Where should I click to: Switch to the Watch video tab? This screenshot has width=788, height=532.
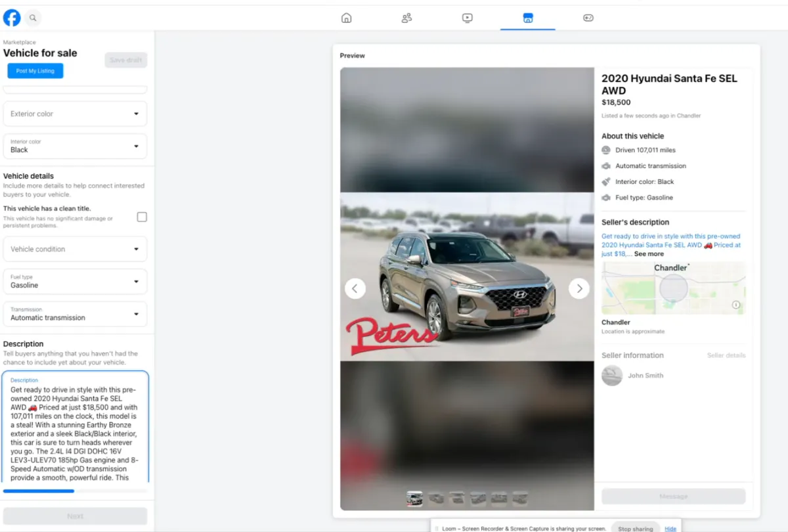pos(467,18)
